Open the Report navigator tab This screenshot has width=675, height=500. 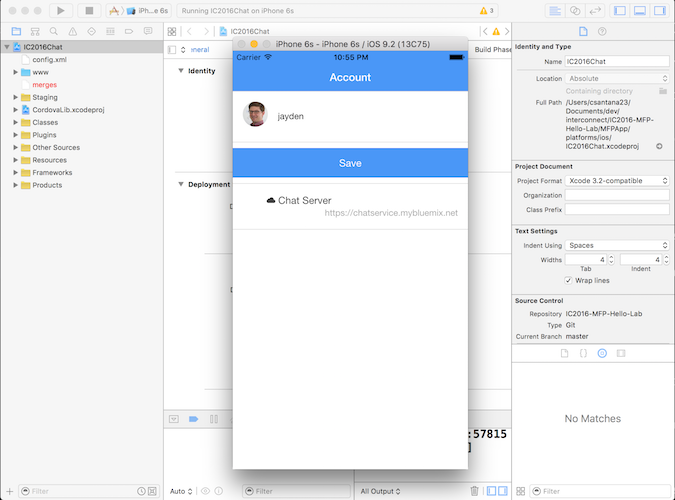(148, 31)
